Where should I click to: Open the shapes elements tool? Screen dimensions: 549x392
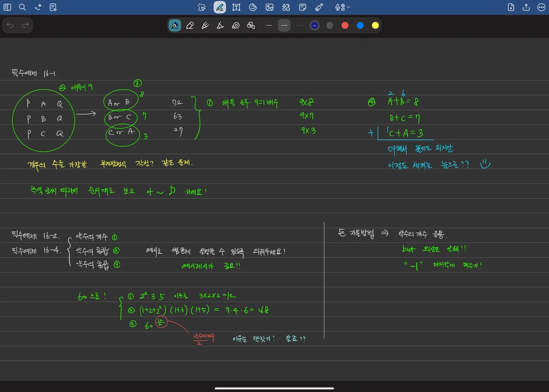coord(286,7)
